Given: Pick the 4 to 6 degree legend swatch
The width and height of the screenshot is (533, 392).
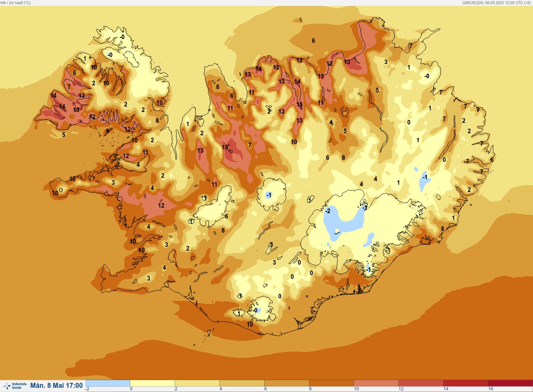Looking at the screenshot, I should [242, 383].
